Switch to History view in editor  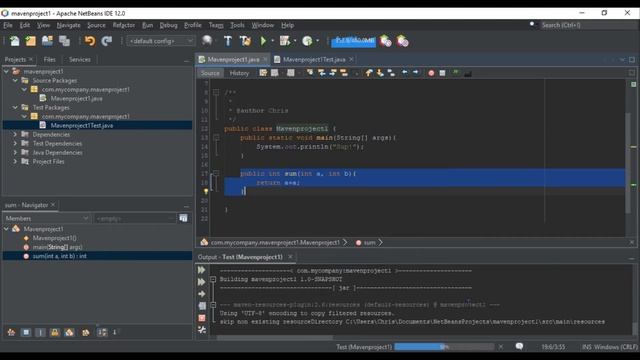(239, 73)
